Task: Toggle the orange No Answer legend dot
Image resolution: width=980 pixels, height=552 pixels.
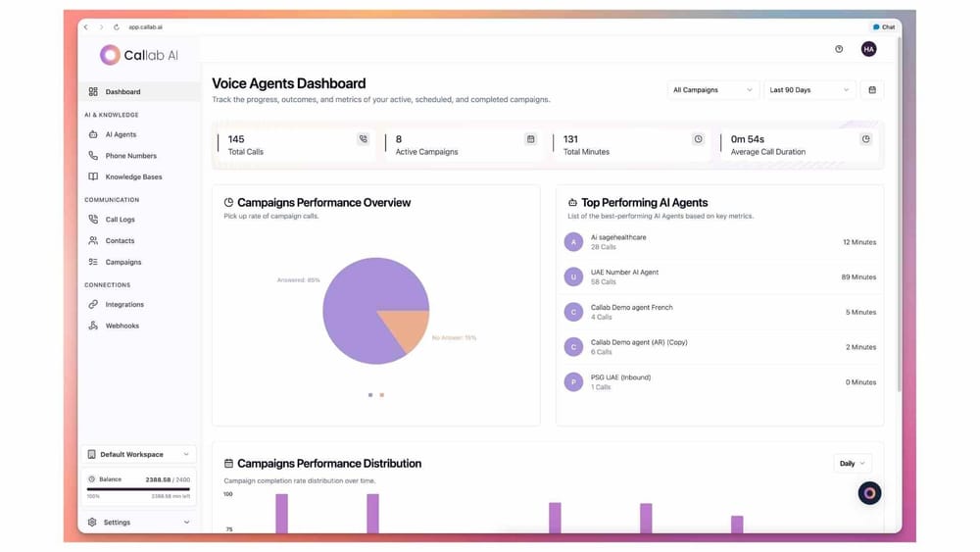Action: 382,395
